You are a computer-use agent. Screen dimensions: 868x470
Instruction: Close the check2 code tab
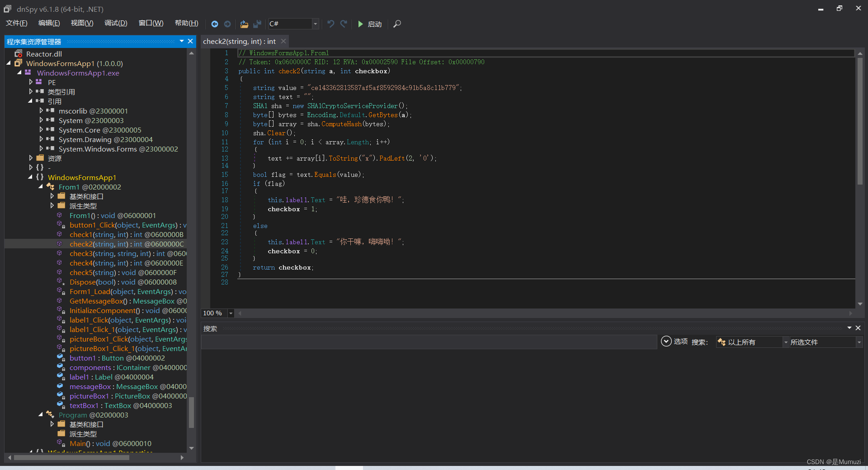point(283,41)
